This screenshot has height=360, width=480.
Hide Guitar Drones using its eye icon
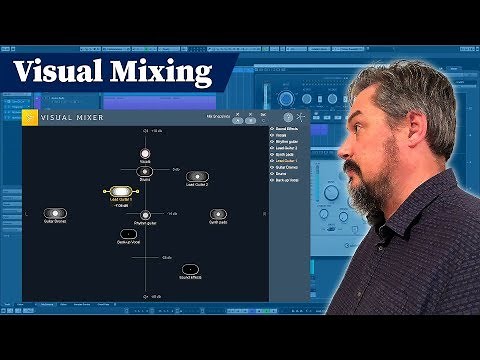(272, 167)
